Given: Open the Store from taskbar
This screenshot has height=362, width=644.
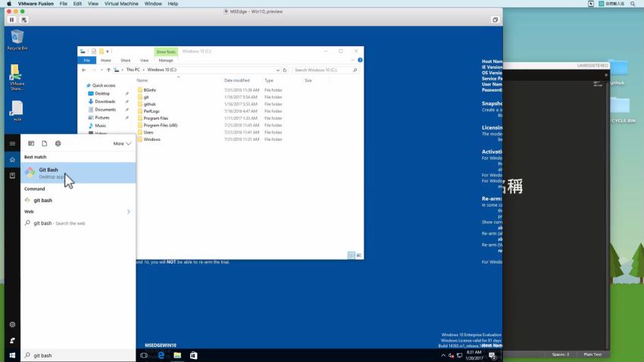Looking at the screenshot, I should pyautogui.click(x=193, y=355).
